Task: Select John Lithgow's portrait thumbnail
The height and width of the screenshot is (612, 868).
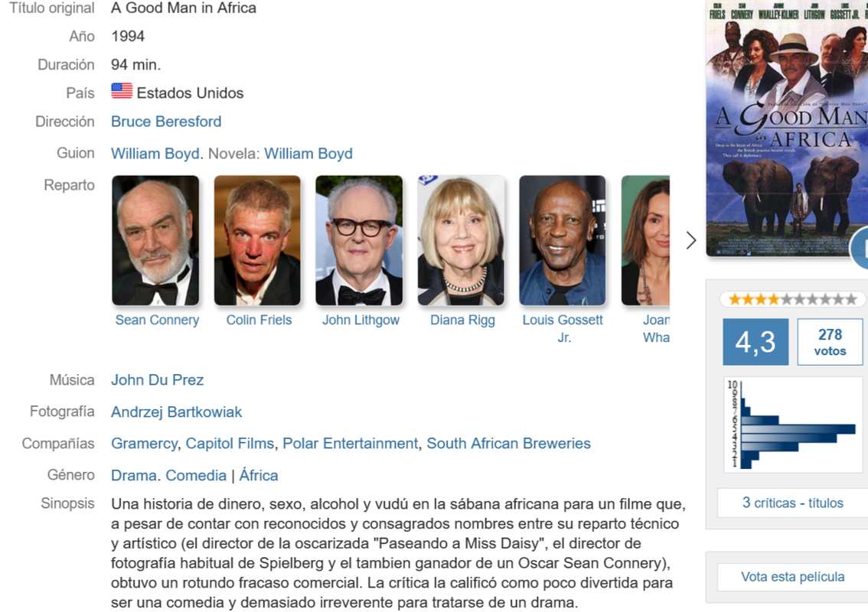Action: coord(359,240)
